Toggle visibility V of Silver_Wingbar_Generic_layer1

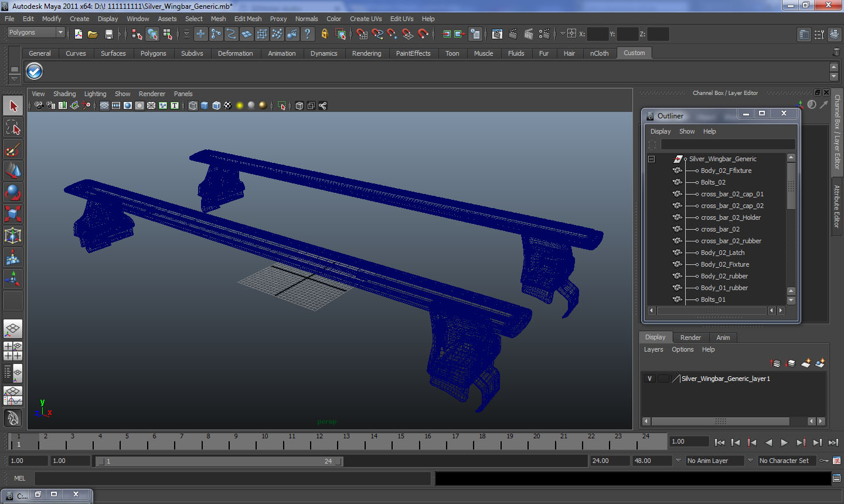pyautogui.click(x=649, y=379)
